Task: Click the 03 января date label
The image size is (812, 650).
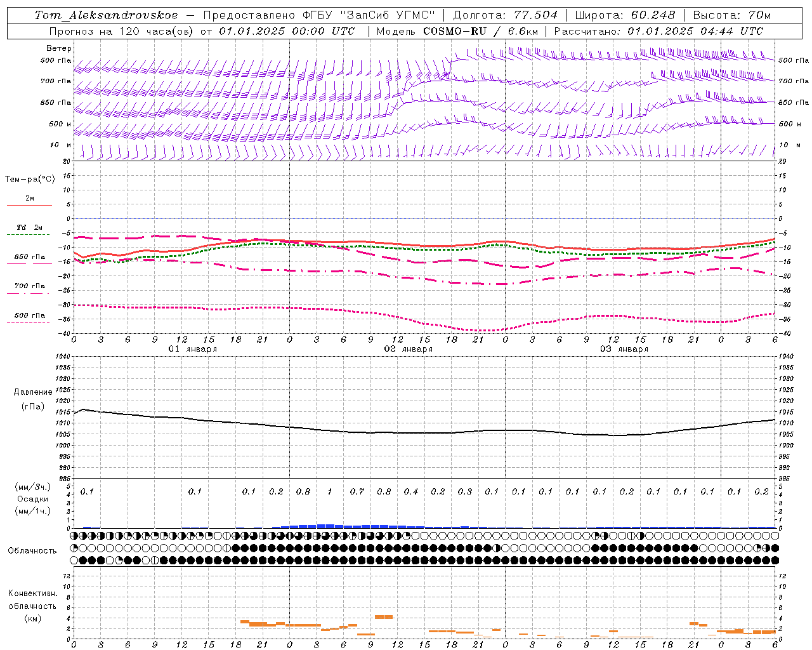Action: pos(624,349)
